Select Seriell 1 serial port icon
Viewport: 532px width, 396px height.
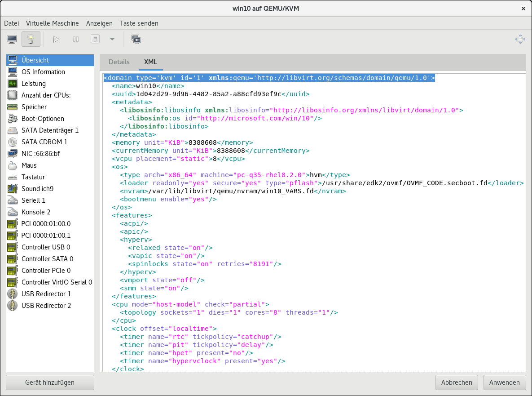pos(13,200)
